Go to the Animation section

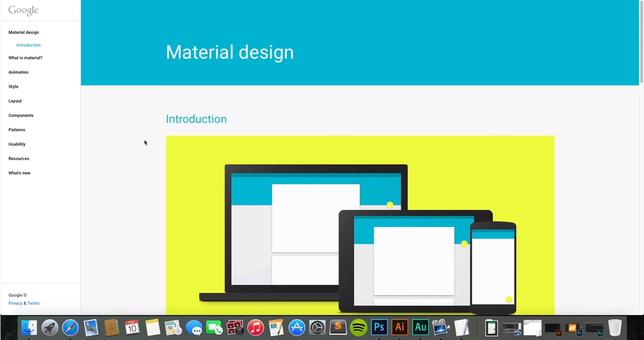coord(18,72)
